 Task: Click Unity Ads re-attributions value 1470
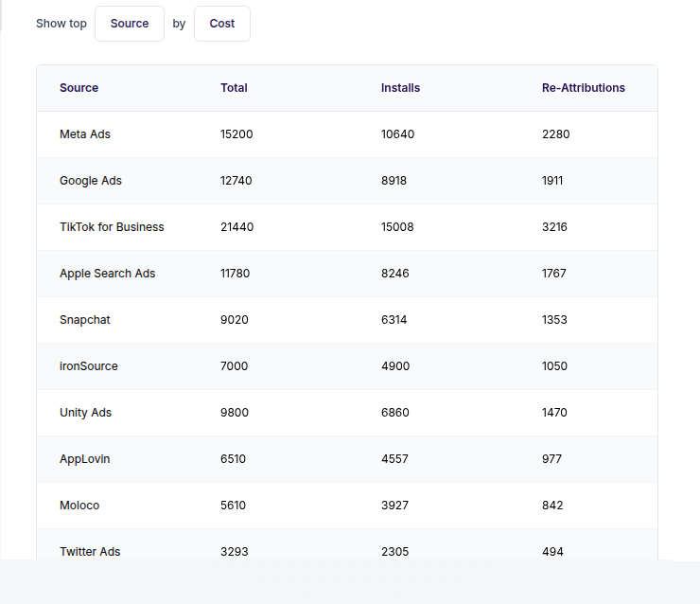click(x=554, y=413)
